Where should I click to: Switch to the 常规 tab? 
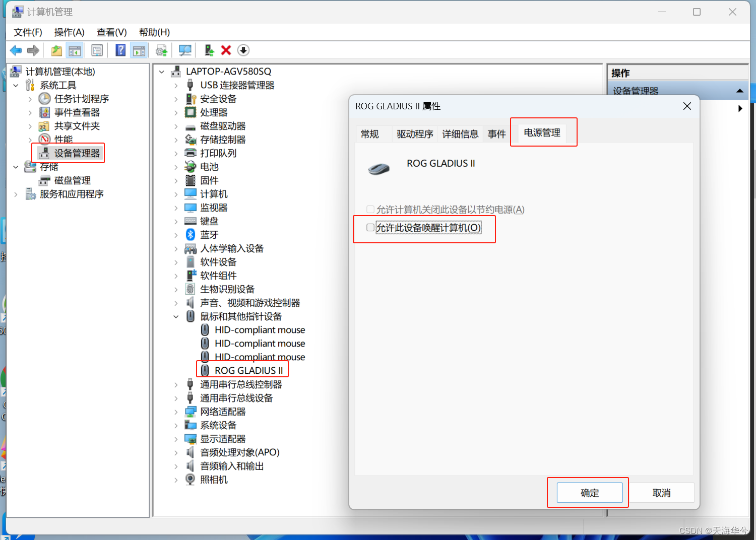click(369, 134)
